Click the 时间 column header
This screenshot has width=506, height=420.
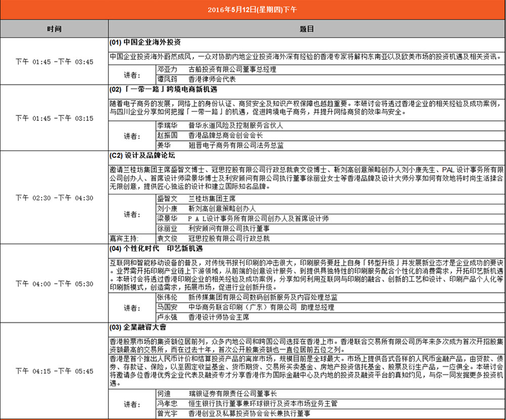[54, 29]
